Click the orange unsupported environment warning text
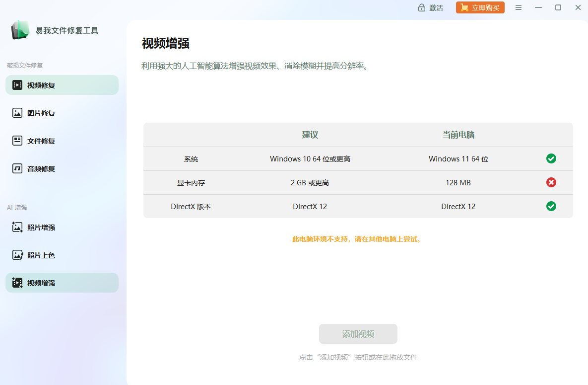The width and height of the screenshot is (588, 385). click(357, 239)
